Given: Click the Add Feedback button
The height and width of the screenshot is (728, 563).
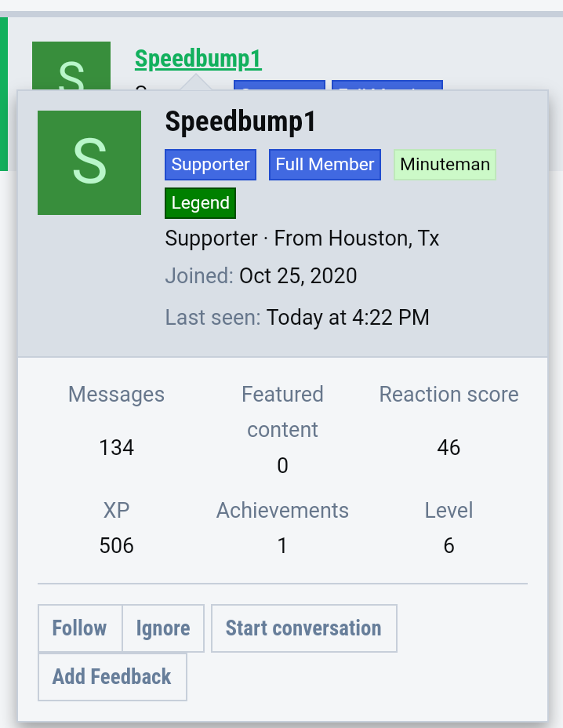Looking at the screenshot, I should click(x=112, y=677).
